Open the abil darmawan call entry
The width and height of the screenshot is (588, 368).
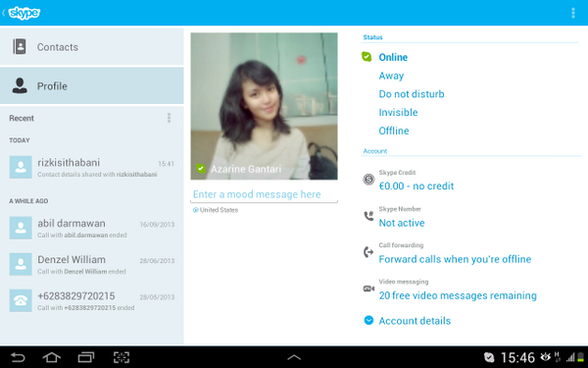coord(92,228)
